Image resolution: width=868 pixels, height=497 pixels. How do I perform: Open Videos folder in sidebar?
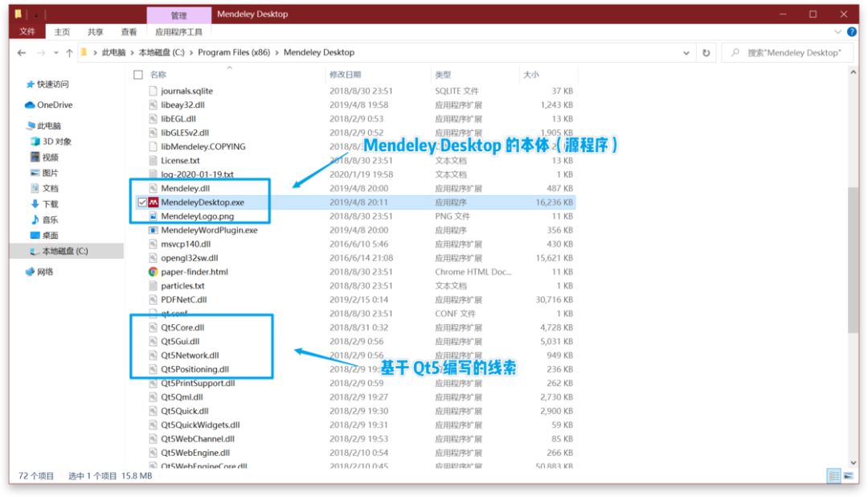(44, 157)
